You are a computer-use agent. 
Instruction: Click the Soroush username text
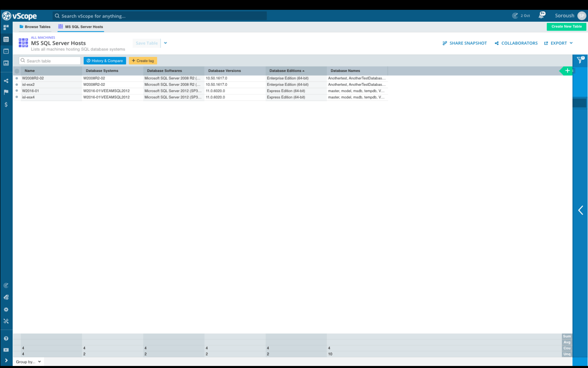tap(564, 16)
